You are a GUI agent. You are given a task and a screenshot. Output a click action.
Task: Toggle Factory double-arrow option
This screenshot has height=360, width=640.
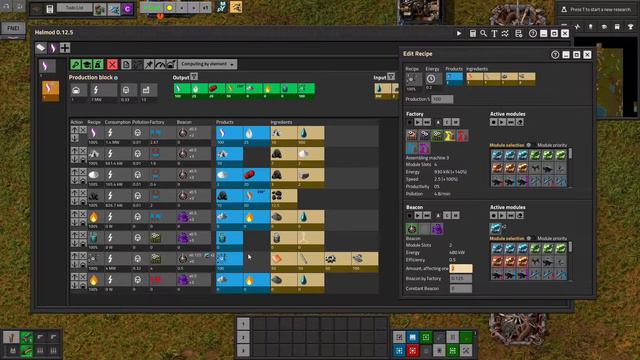click(427, 122)
